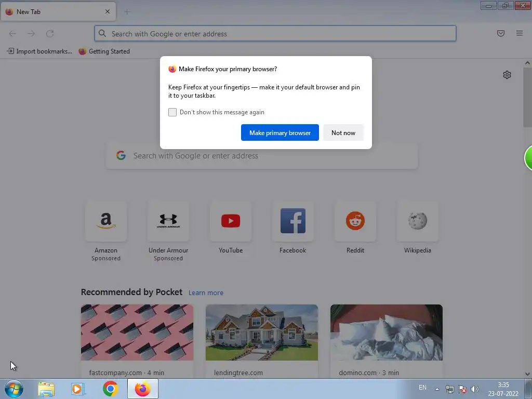Open the fastcompany.com article thumbnail
The width and height of the screenshot is (532, 399).
click(137, 332)
